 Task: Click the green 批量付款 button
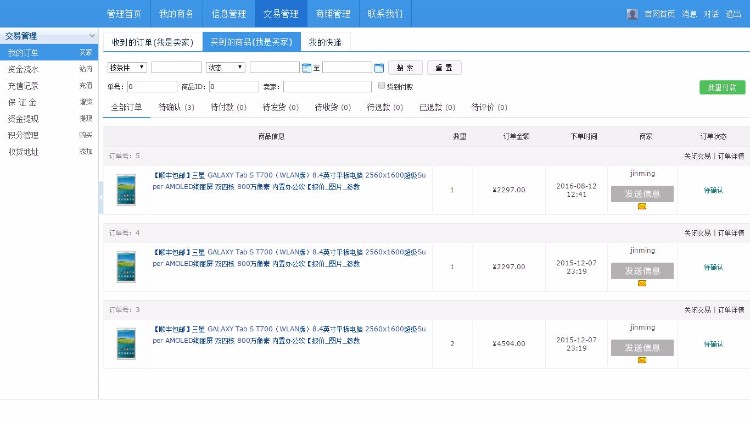click(722, 87)
